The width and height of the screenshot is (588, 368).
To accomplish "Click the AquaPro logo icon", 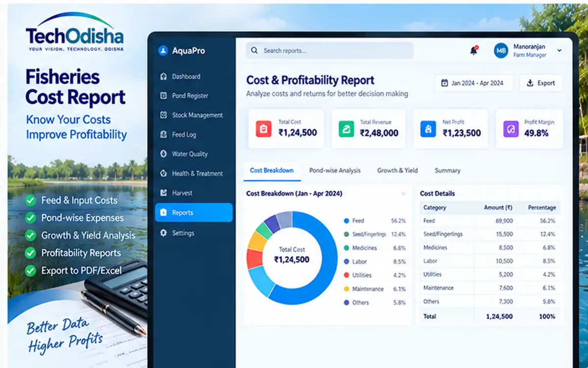I will click(163, 51).
